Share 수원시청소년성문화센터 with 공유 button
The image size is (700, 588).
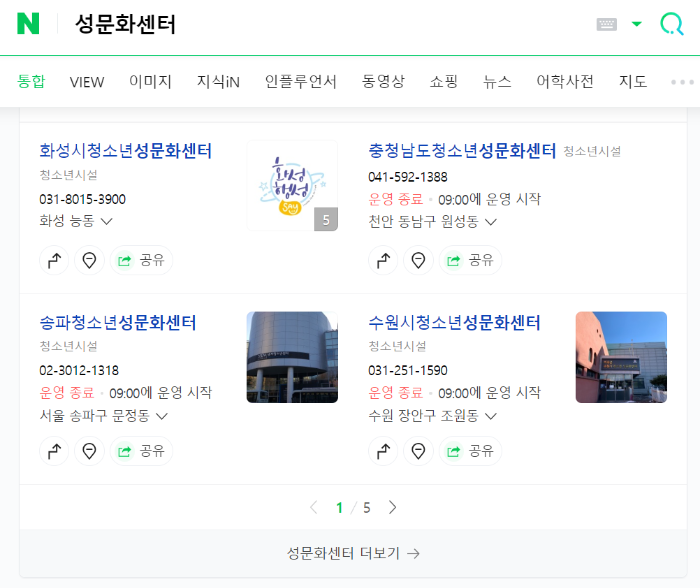[470, 451]
